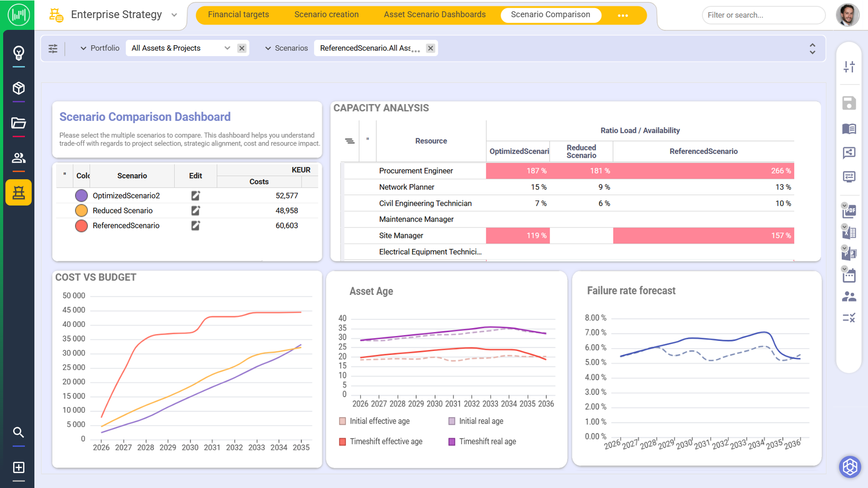Open the folder projects sidebar icon
The image size is (868, 488).
[19, 123]
